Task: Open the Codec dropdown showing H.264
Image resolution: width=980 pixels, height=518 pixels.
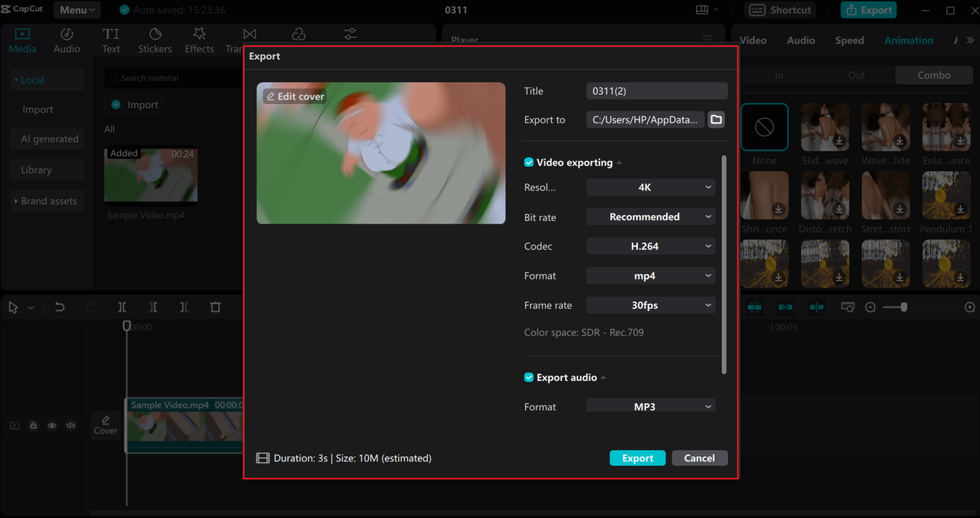Action: [651, 246]
